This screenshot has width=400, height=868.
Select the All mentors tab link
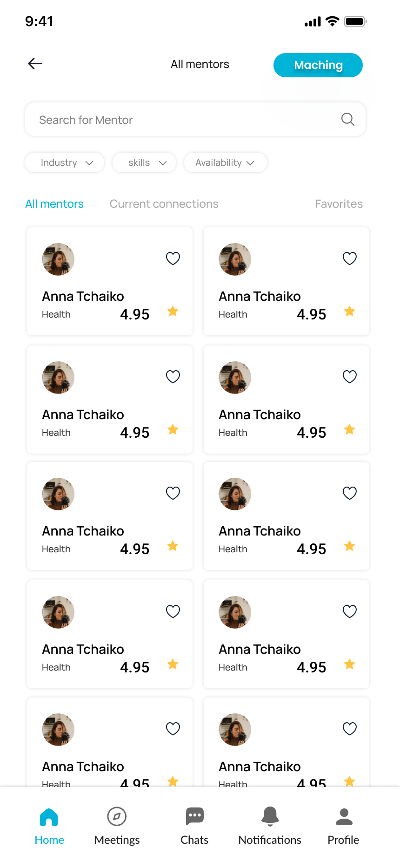click(x=54, y=204)
